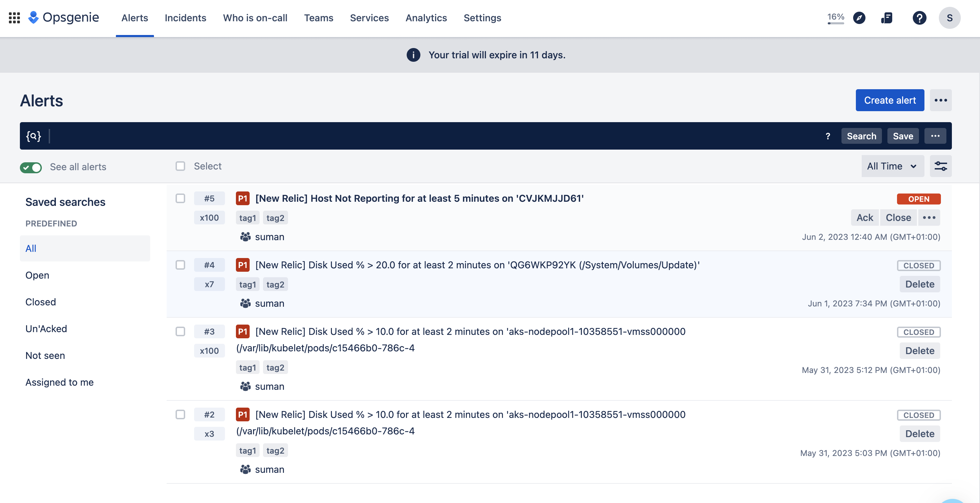
Task: Click the Search button
Action: [x=861, y=136]
